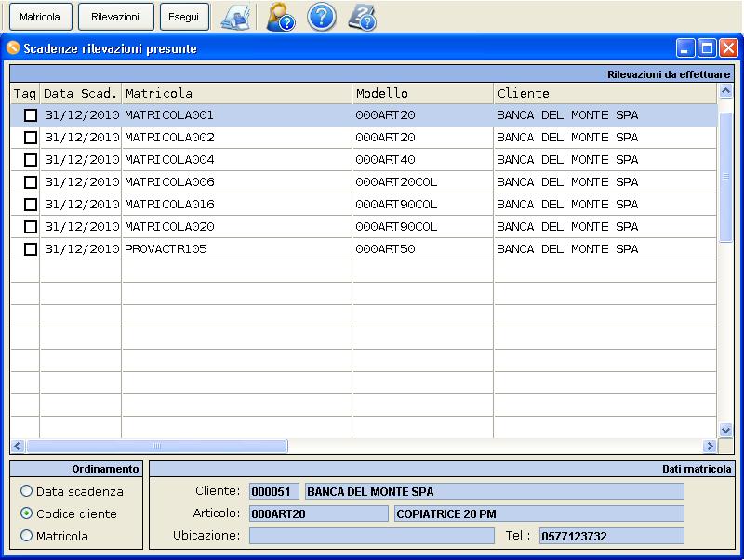Click the print document icon
Screen dimensions: 744x560
tap(236, 18)
